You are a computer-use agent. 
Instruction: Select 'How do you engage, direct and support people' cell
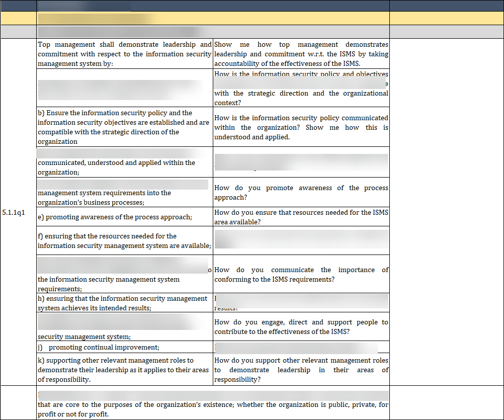click(x=301, y=326)
